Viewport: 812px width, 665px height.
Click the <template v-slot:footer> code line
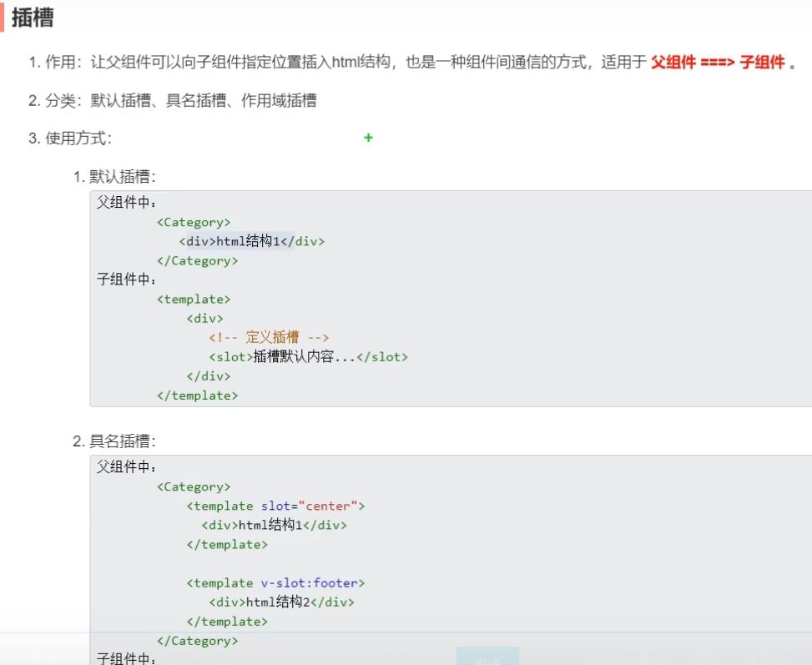pos(275,583)
